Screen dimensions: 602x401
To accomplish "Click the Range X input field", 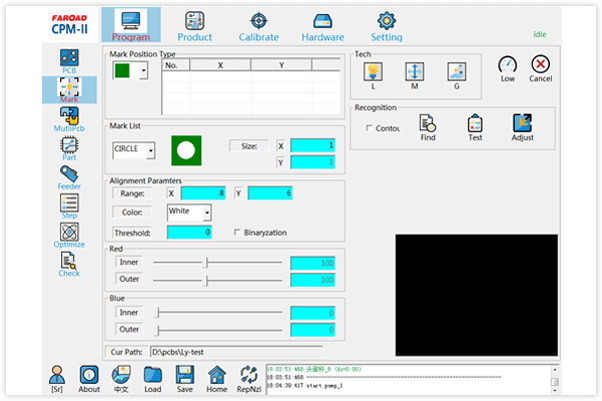I will click(203, 193).
